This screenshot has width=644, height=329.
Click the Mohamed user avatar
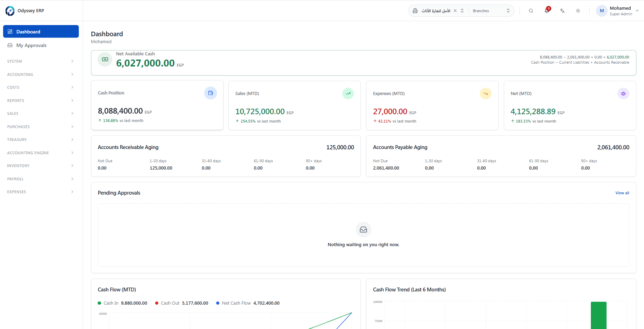[602, 11]
